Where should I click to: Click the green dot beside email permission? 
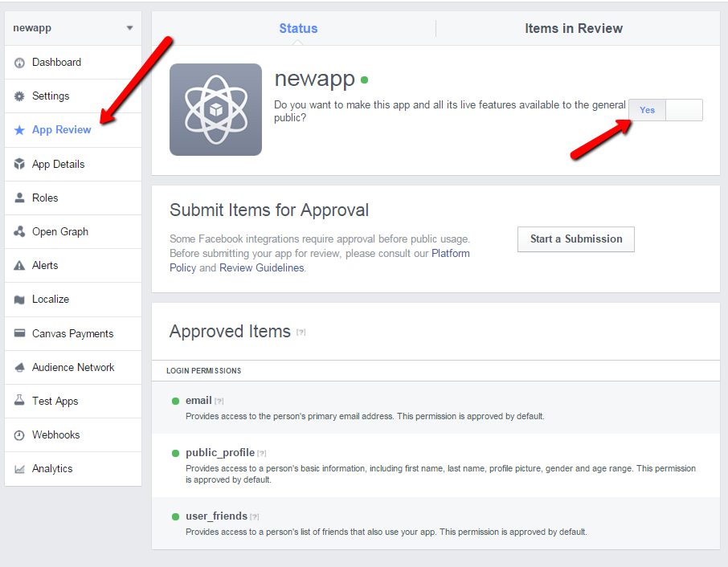point(175,402)
